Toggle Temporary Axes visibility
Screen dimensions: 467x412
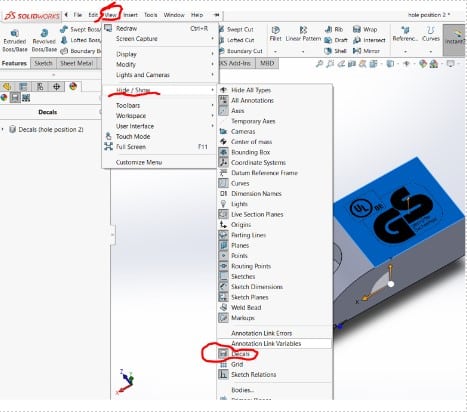point(275,121)
